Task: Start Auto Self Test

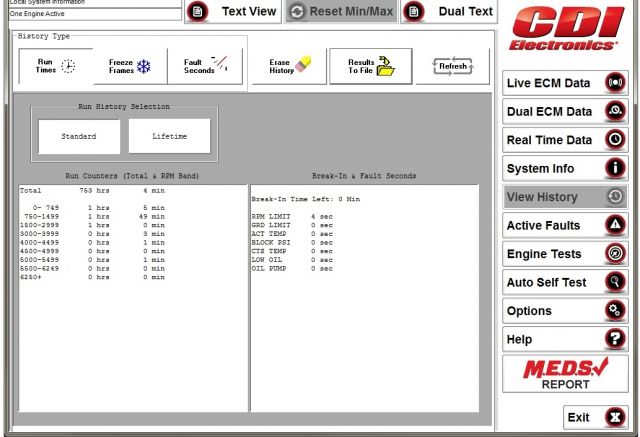Action: [x=565, y=282]
